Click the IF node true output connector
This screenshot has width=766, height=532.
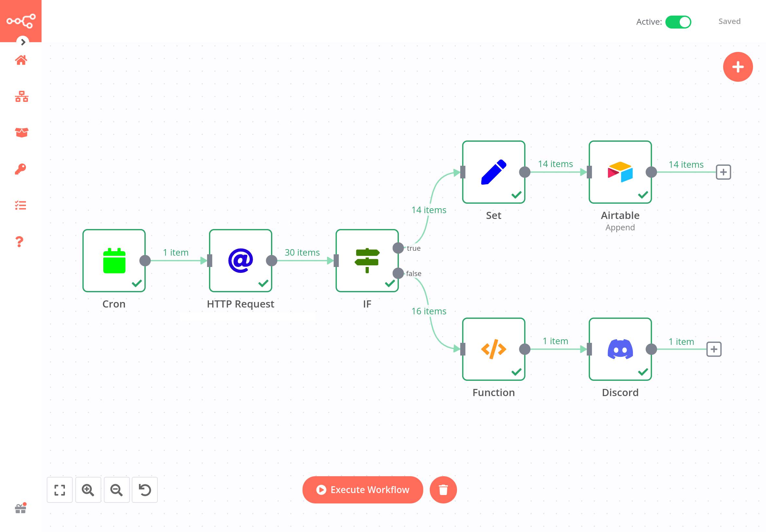[x=398, y=248]
